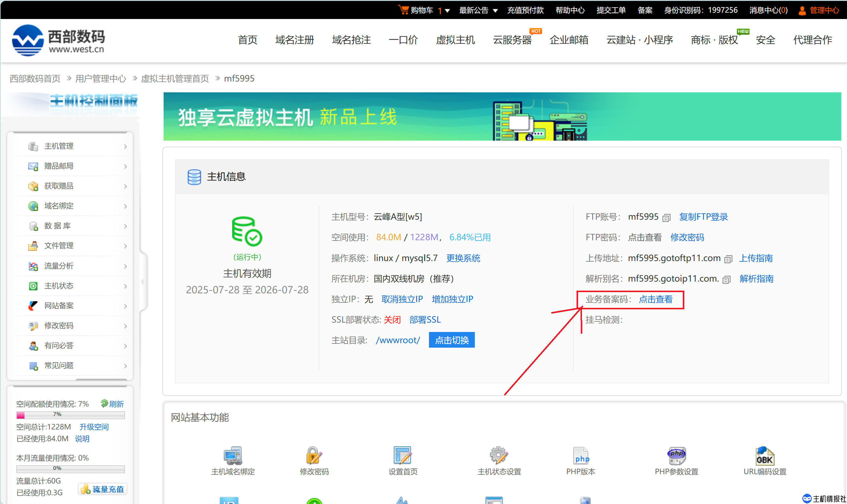
Task: Go to 虚拟主机 in main navigation
Action: pyautogui.click(x=455, y=40)
